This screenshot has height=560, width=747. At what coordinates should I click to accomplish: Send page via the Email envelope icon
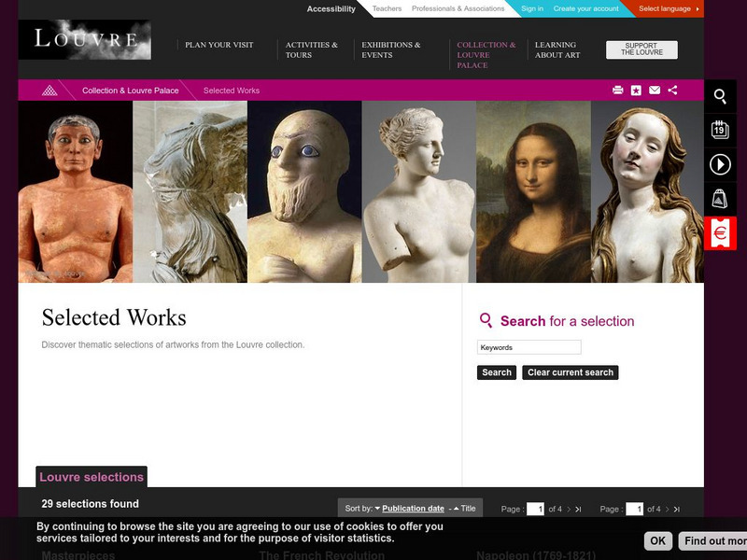654,90
